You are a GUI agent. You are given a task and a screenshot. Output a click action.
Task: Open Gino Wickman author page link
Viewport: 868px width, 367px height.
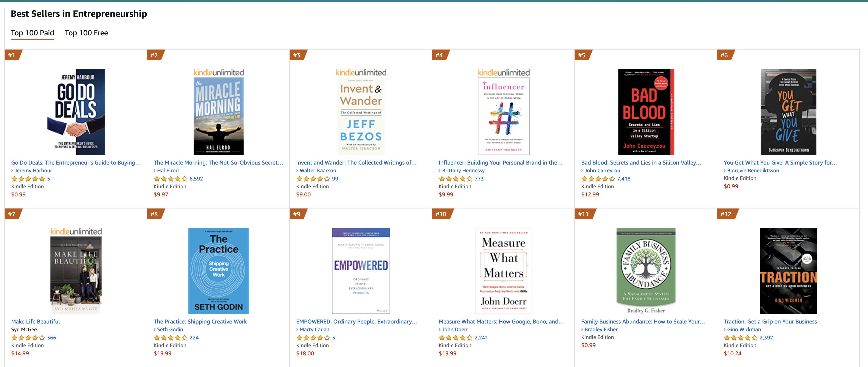(744, 330)
